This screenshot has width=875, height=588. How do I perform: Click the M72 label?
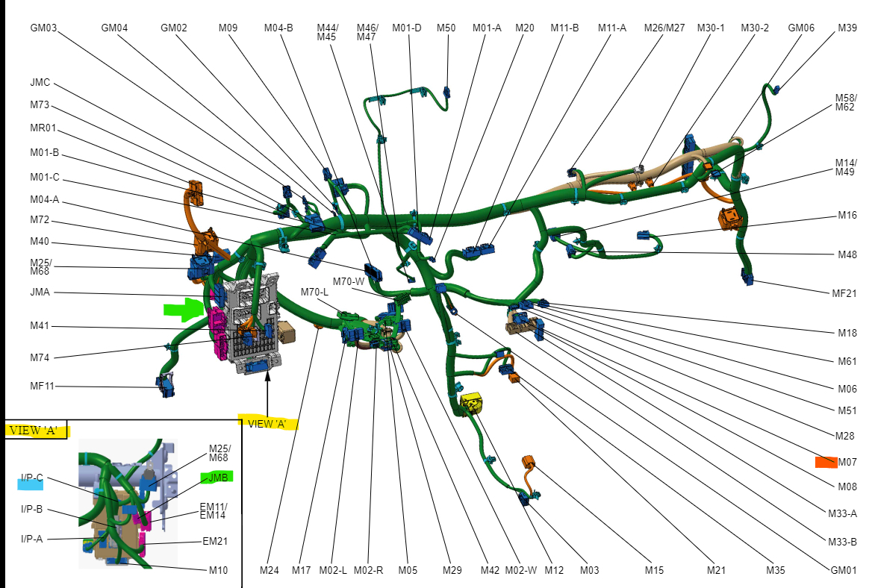40,220
